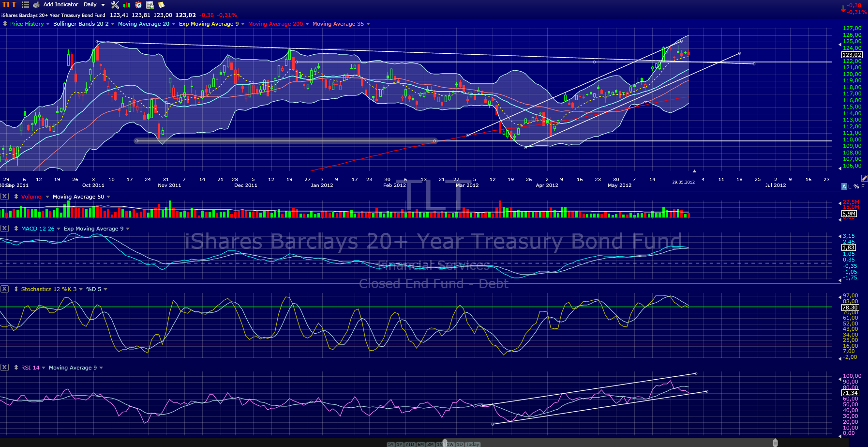This screenshot has width=868, height=447.
Task: Expand Moving Average 35 dropdown arrow
Action: 368,24
